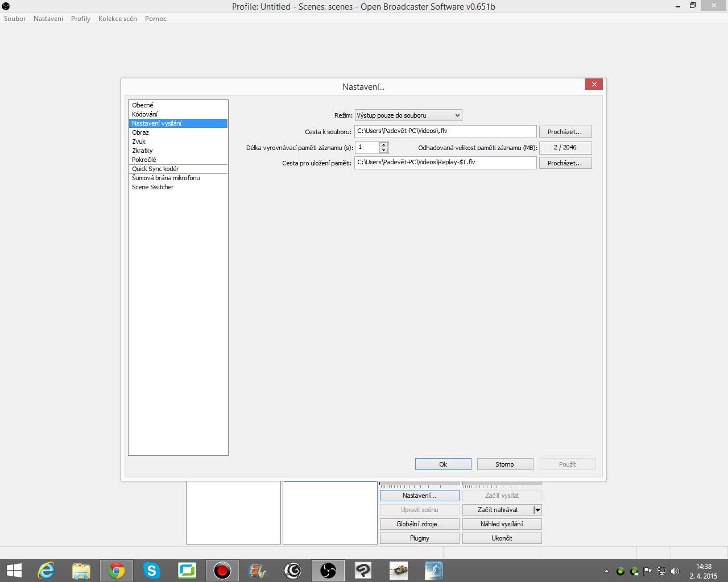
Task: Click Procházet next to Cesta pro uložení paměti
Action: pyautogui.click(x=565, y=163)
